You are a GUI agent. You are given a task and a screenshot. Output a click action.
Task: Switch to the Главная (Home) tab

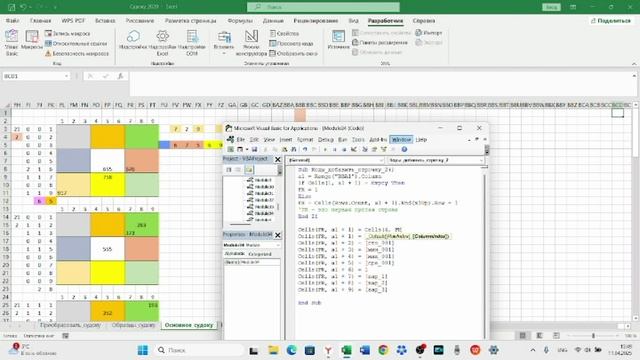tap(40, 20)
